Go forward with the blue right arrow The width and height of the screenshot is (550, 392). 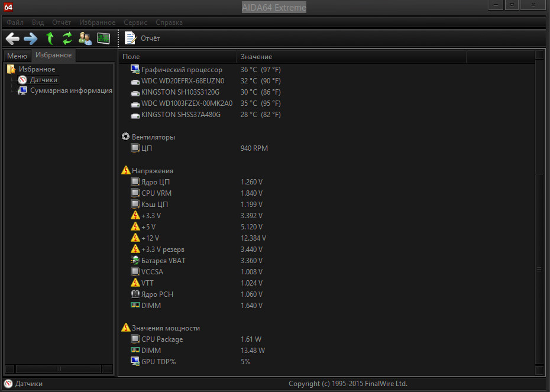pos(31,38)
